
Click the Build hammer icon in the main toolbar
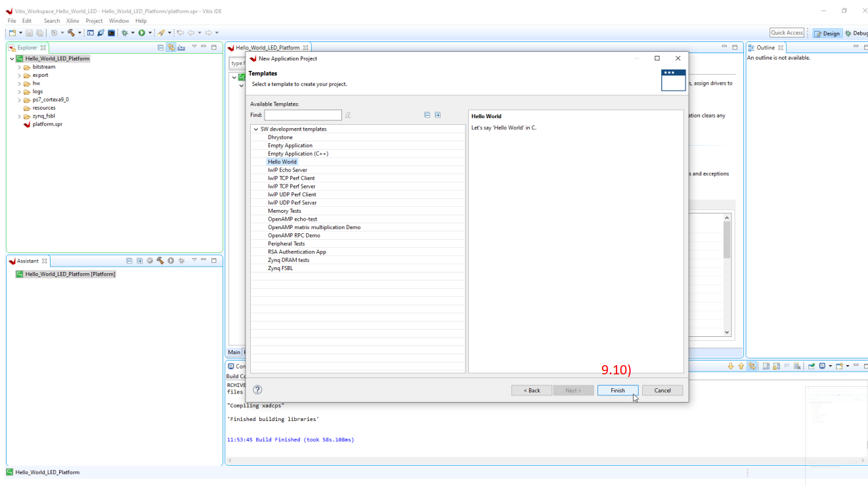pos(71,33)
